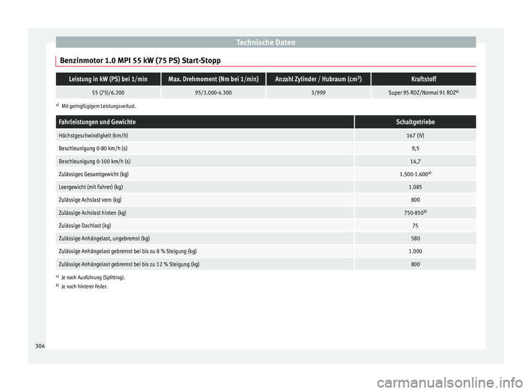Click the 'Technische Daten' page header
This screenshot has width=532, height=392.
pos(265,43)
